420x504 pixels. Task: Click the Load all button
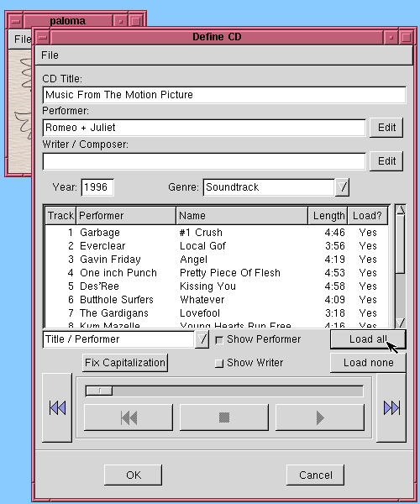coord(368,339)
